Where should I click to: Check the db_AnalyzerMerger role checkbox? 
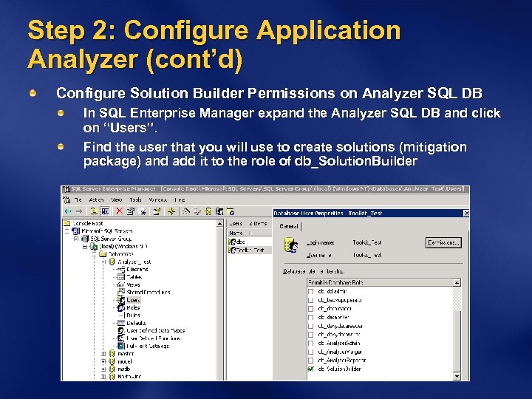click(310, 352)
